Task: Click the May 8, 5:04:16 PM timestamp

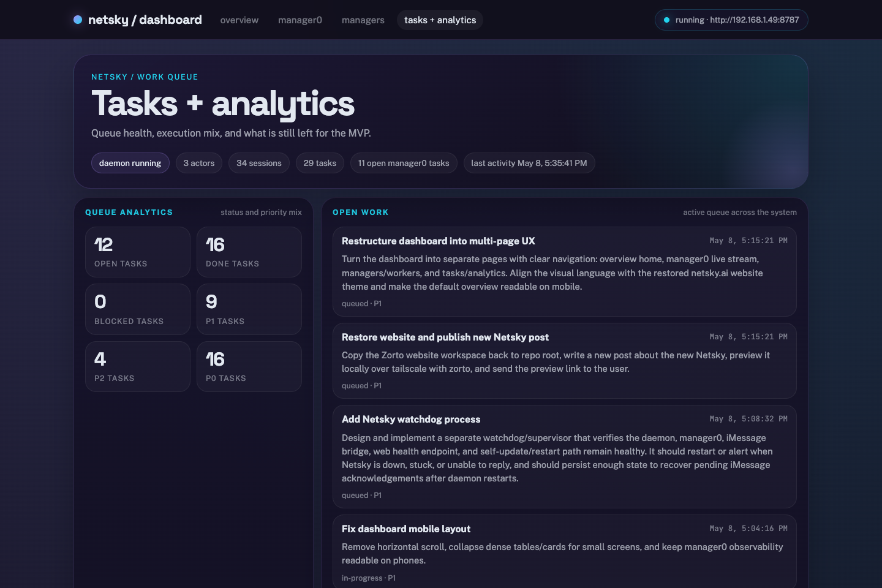Action: tap(748, 529)
